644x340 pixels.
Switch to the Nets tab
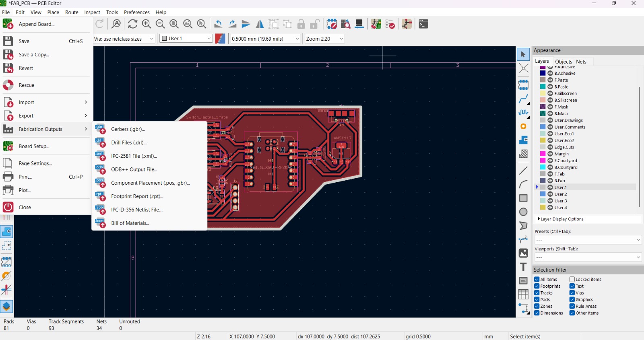pyautogui.click(x=581, y=62)
